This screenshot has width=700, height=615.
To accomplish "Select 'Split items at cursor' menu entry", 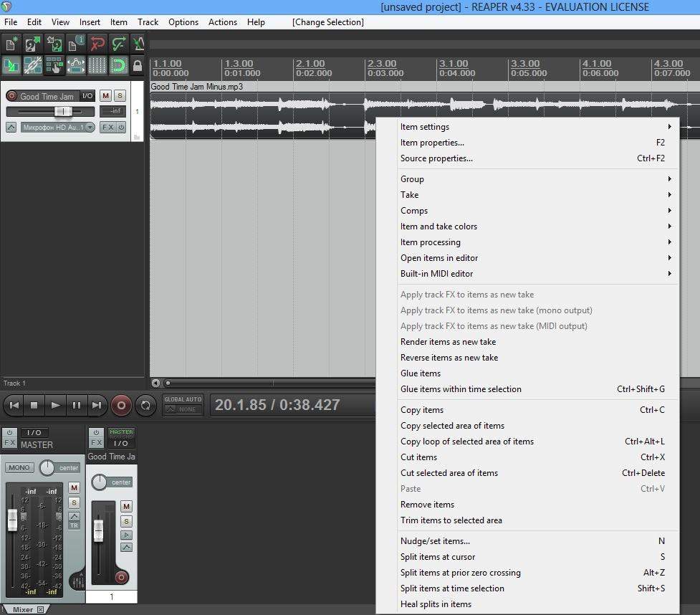I will pos(438,557).
